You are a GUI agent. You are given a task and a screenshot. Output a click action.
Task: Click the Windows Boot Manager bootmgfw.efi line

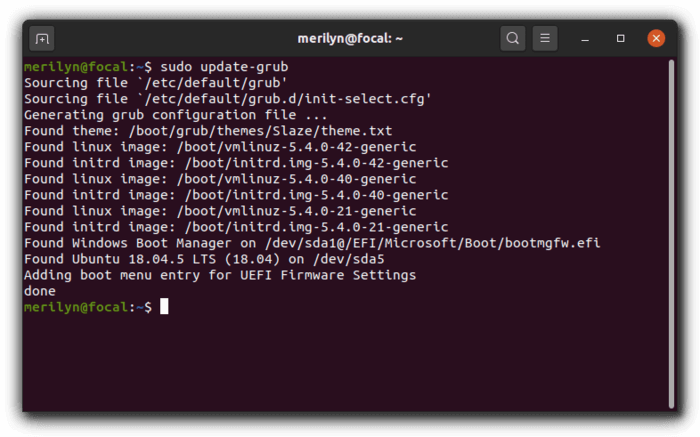[312, 243]
